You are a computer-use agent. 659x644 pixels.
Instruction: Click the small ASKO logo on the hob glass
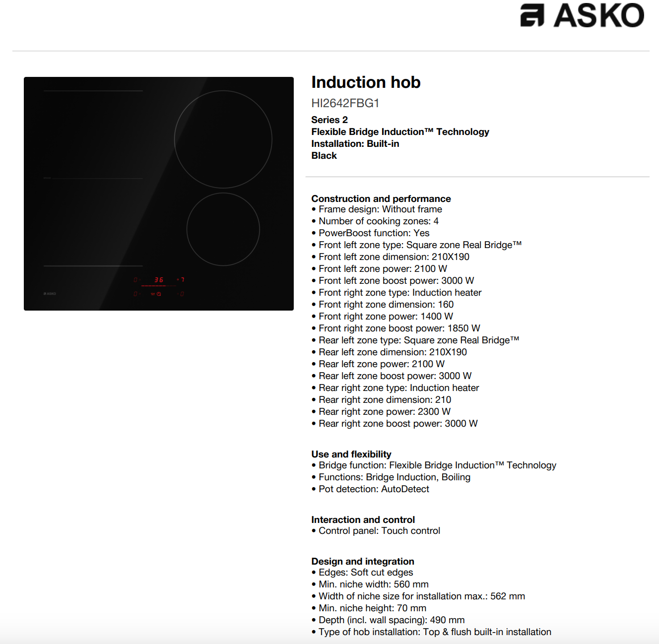click(x=50, y=294)
